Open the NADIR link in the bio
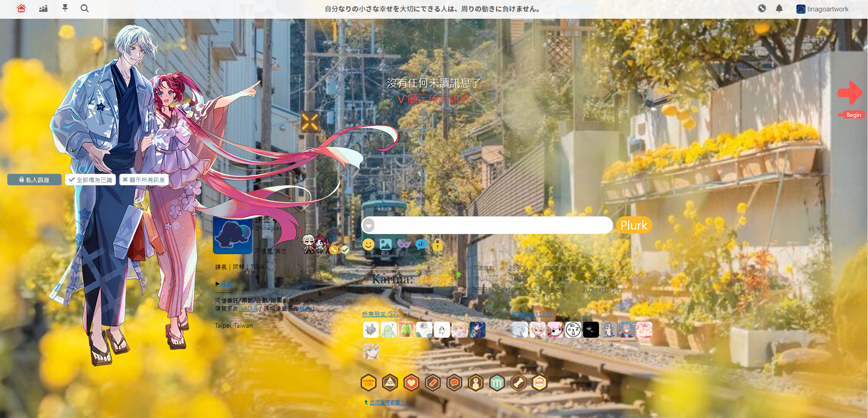Image resolution: width=868 pixels, height=418 pixels. point(248,308)
